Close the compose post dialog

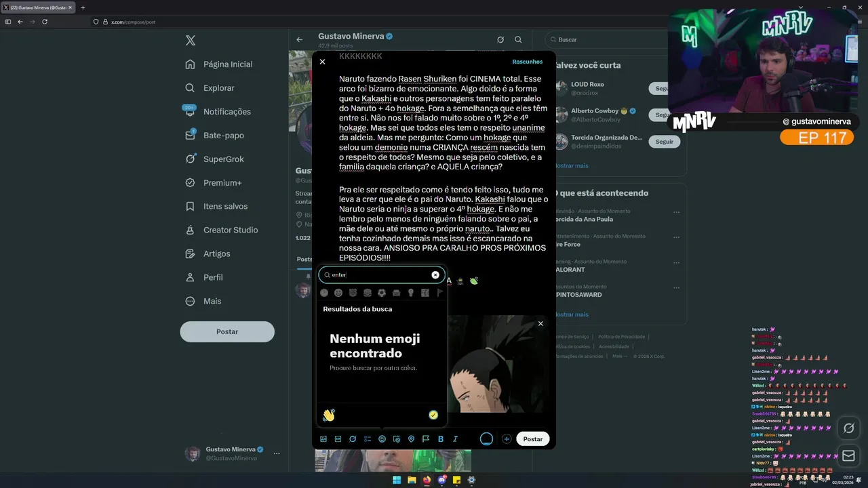click(322, 62)
